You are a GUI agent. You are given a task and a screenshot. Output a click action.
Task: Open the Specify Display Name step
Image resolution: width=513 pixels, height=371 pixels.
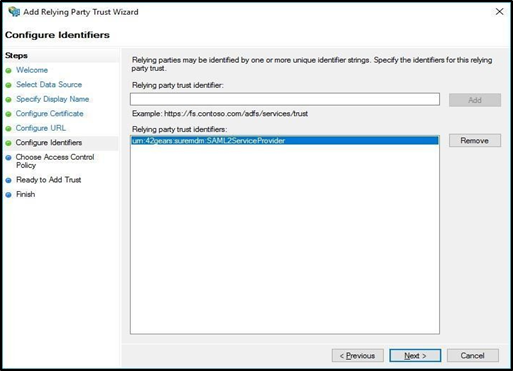(x=53, y=99)
